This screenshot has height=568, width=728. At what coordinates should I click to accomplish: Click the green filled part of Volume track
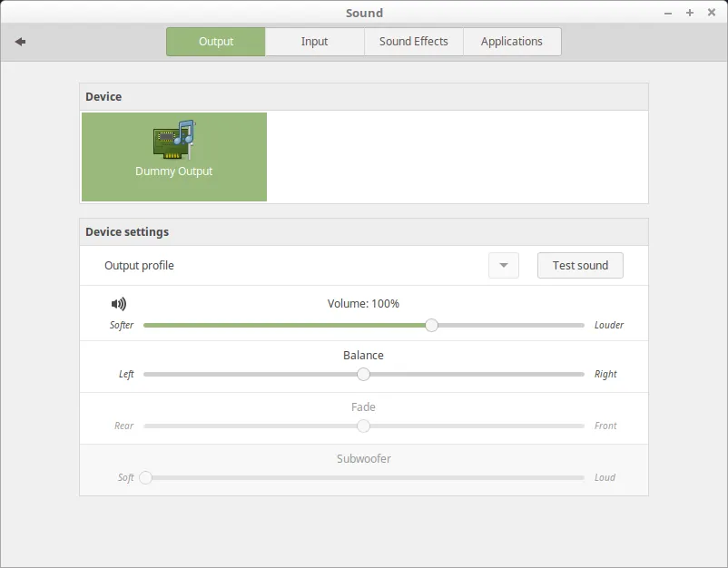tap(281, 325)
